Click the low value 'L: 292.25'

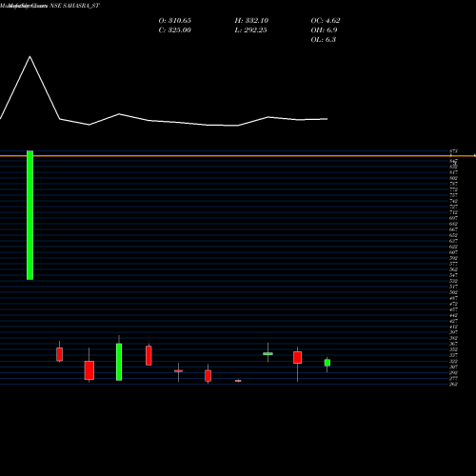(x=250, y=30)
